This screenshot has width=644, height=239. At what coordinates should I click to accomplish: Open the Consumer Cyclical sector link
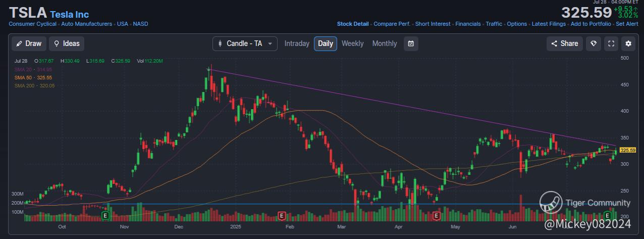coord(33,24)
